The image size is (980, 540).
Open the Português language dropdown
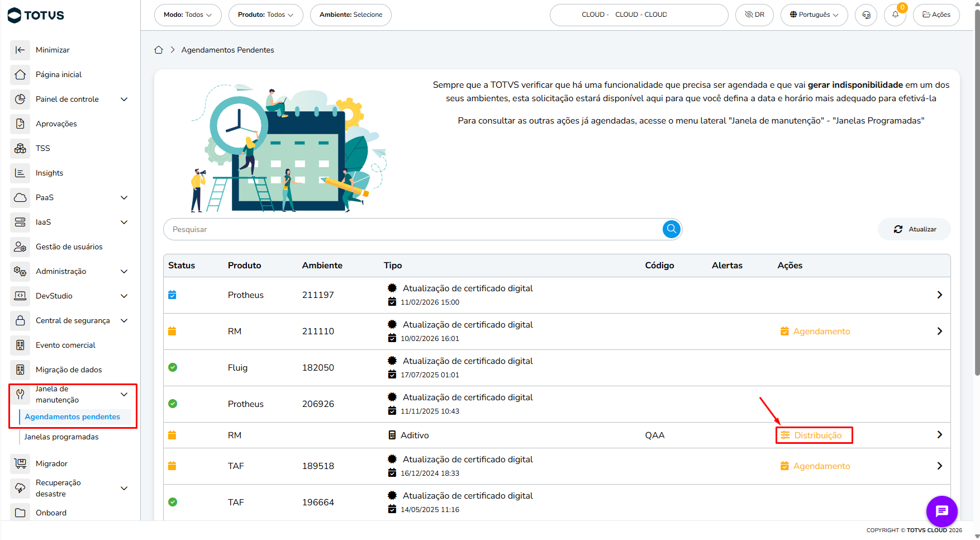click(814, 15)
